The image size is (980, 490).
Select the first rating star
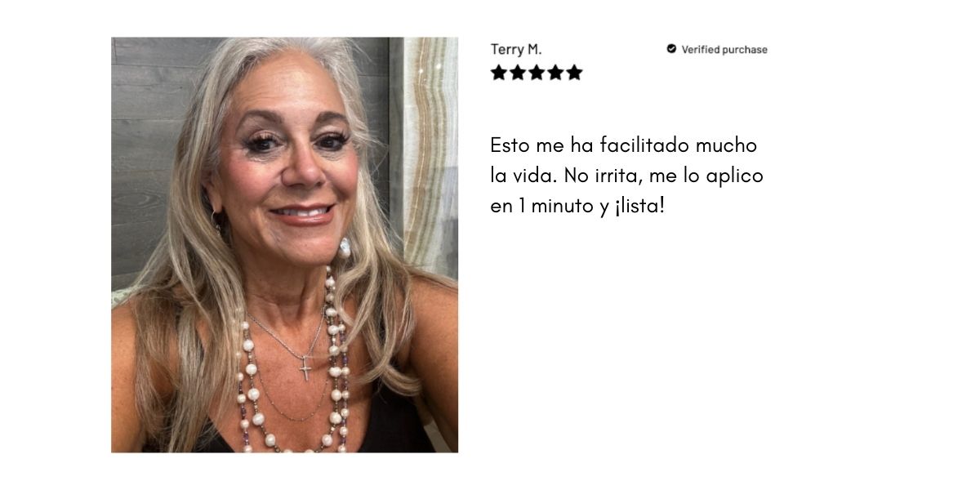coord(499,73)
